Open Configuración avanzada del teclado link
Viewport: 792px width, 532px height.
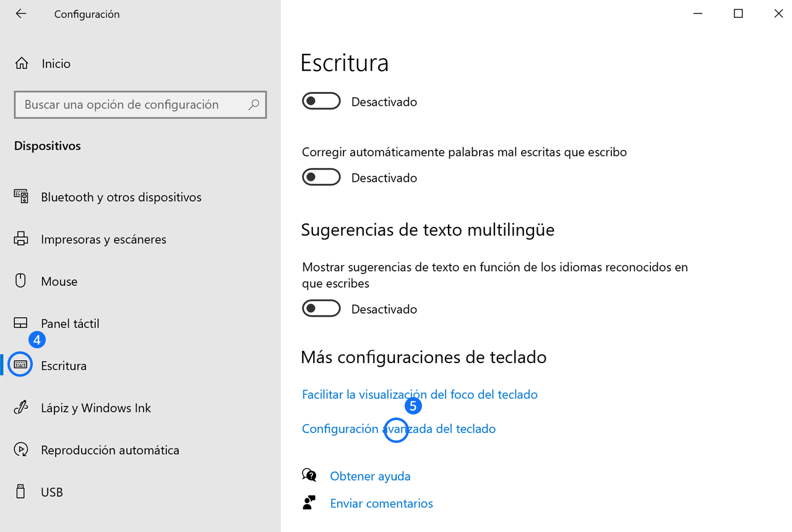398,428
